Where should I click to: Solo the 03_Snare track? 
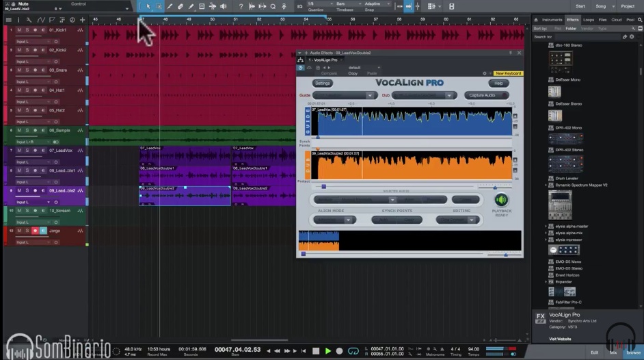tap(27, 70)
